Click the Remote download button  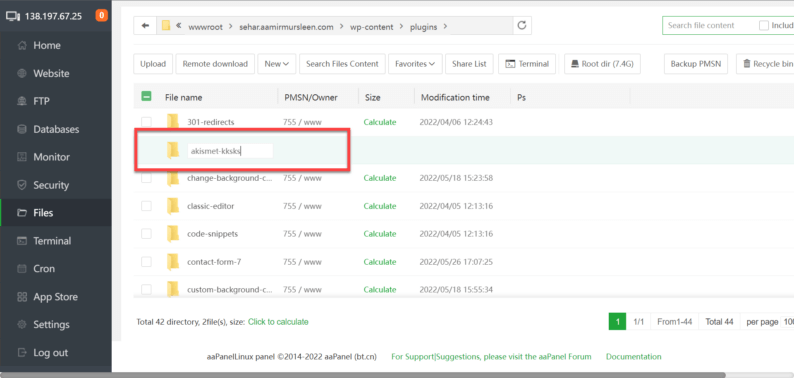click(215, 64)
